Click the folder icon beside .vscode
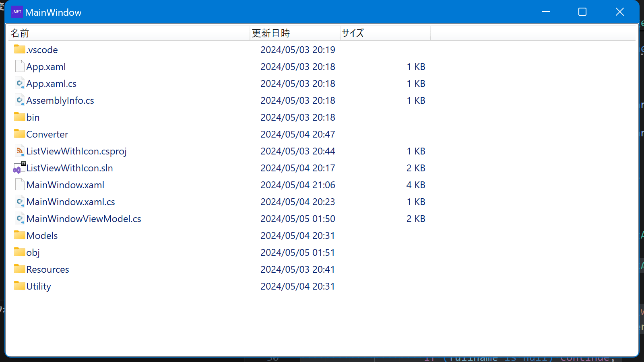 pos(19,49)
